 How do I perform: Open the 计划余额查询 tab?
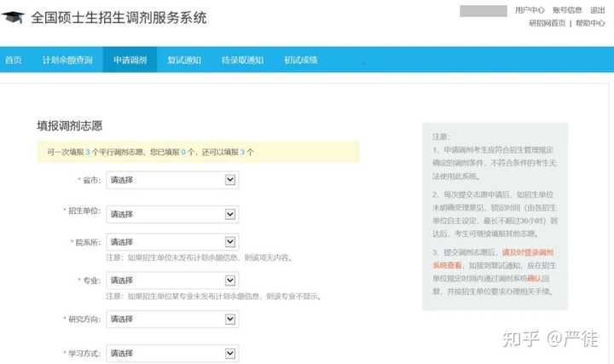click(x=67, y=60)
